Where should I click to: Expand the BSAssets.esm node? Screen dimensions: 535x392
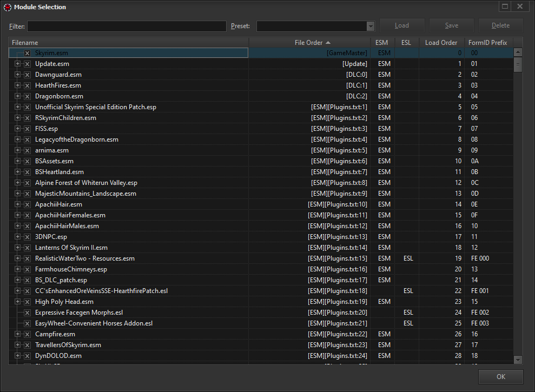pos(17,161)
